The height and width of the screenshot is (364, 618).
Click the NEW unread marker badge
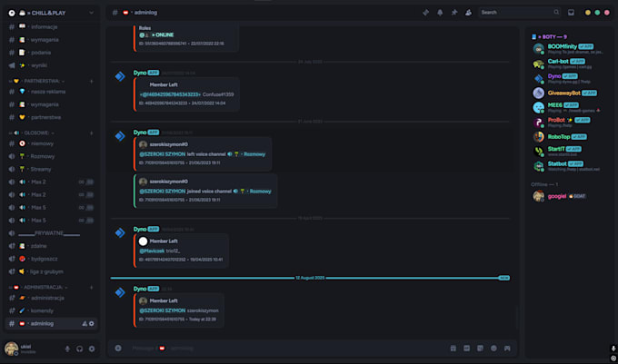tap(504, 278)
